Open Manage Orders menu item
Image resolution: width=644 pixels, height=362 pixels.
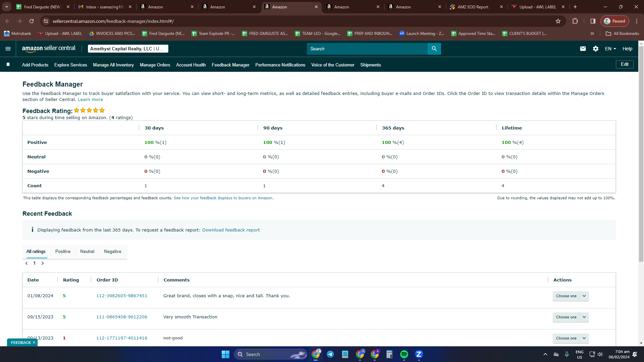155,65
